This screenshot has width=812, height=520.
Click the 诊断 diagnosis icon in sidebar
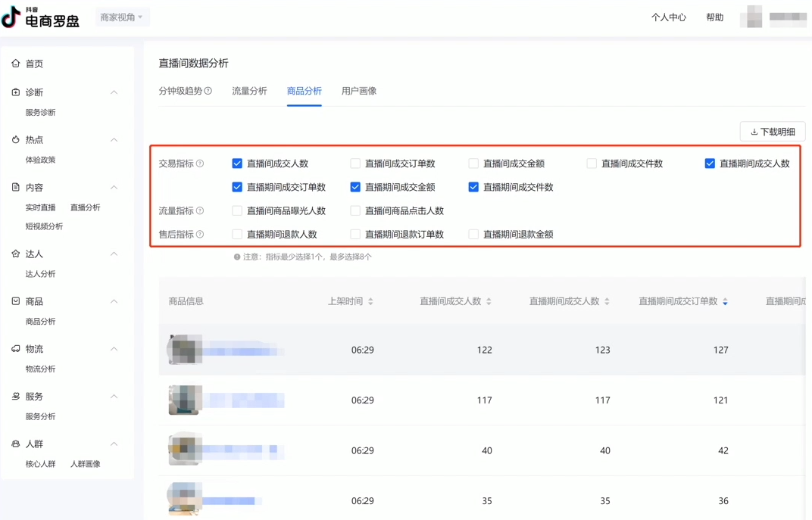coord(16,92)
